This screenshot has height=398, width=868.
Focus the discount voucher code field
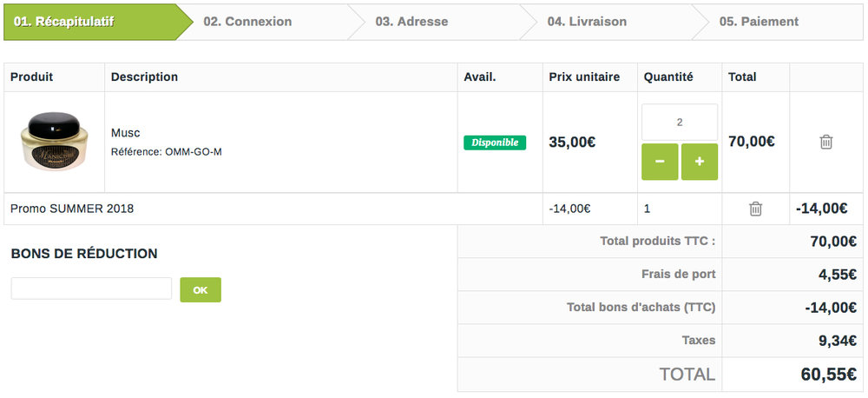(91, 289)
